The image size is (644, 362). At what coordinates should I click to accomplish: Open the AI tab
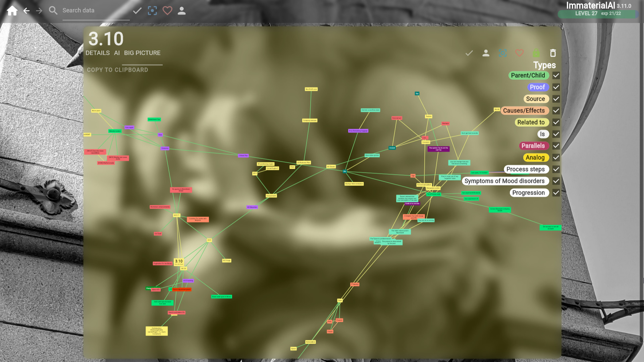pyautogui.click(x=117, y=53)
